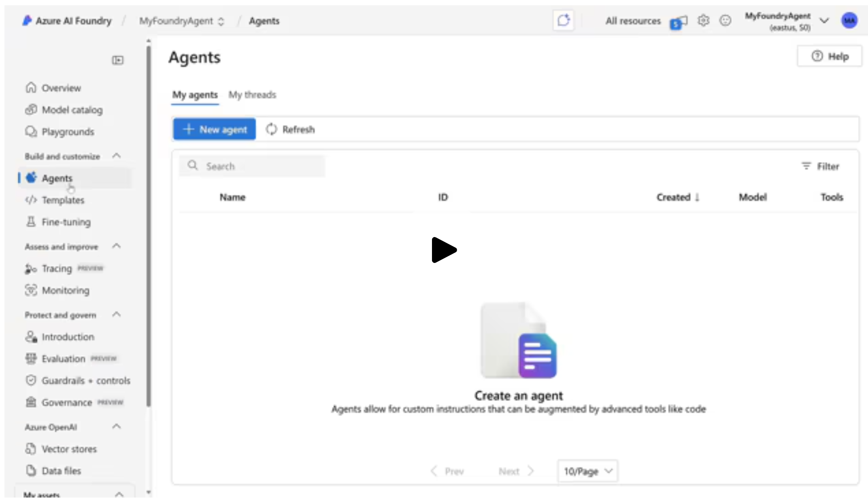Click the agent search field

(252, 166)
